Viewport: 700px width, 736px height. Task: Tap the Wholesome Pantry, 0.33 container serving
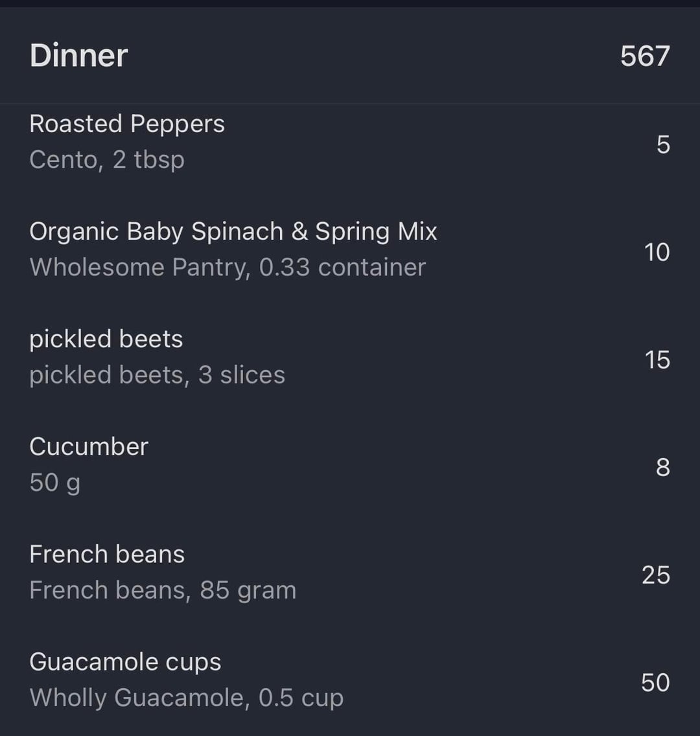pos(227,267)
